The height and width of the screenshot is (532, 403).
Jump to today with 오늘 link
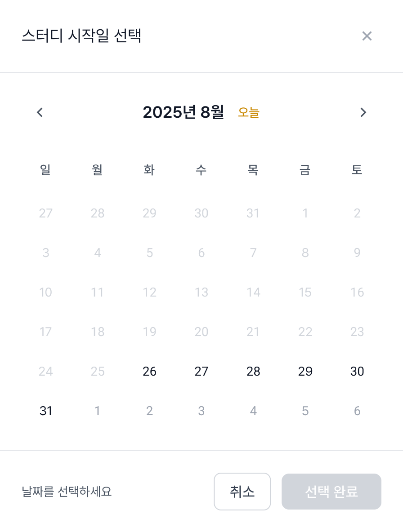pyautogui.click(x=249, y=112)
